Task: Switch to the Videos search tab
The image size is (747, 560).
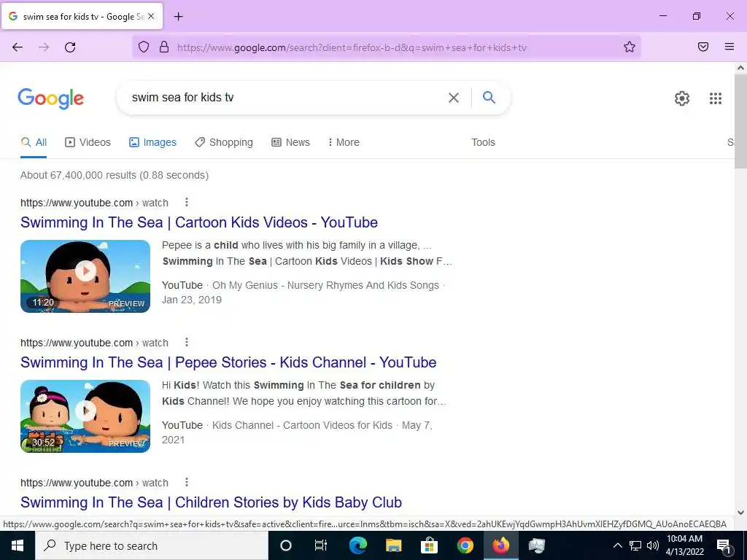Action: 88,142
